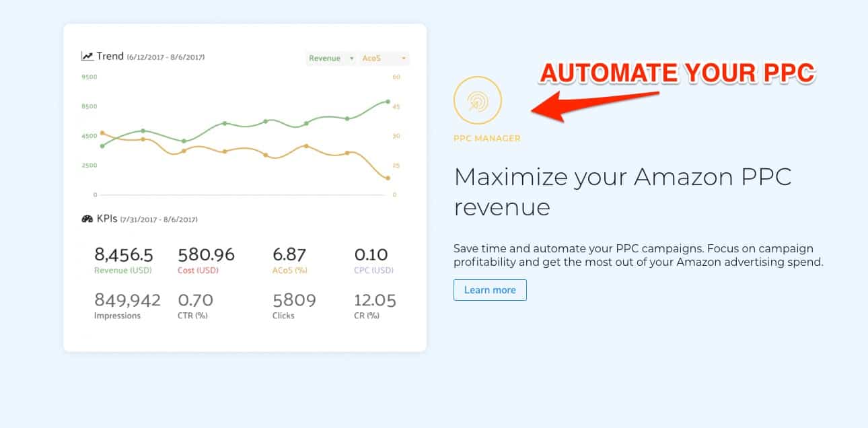Select last orange AcoS data point

tap(388, 178)
